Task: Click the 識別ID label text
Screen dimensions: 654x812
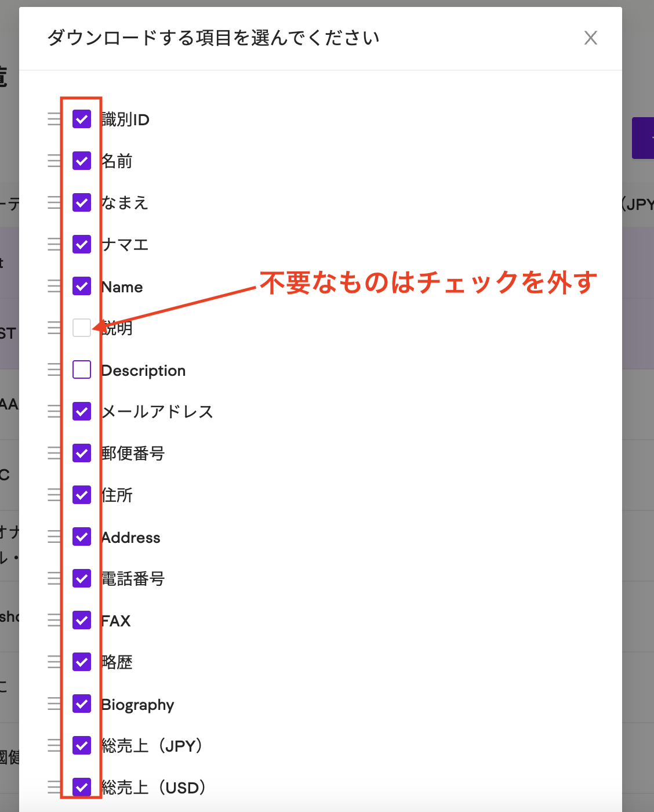Action: [x=125, y=119]
